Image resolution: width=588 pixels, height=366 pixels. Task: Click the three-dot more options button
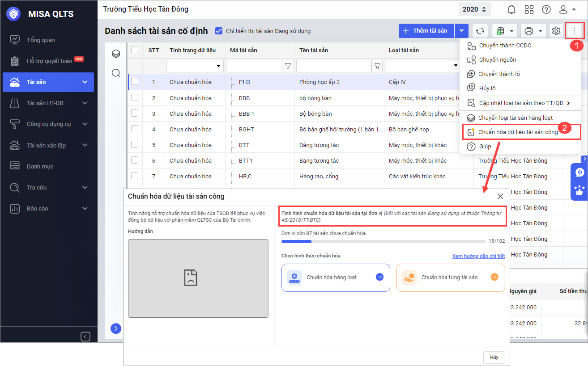(574, 31)
